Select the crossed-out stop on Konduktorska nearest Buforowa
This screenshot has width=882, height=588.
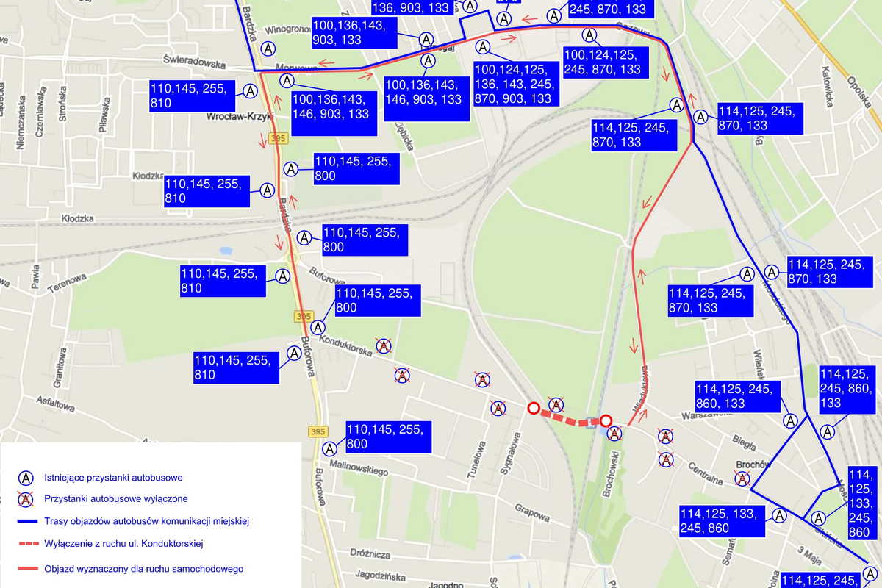(383, 345)
